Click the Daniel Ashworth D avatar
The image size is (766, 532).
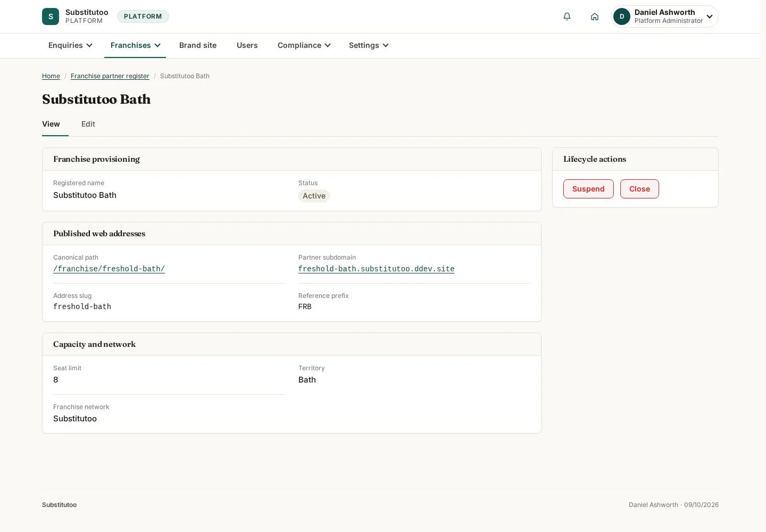point(622,16)
